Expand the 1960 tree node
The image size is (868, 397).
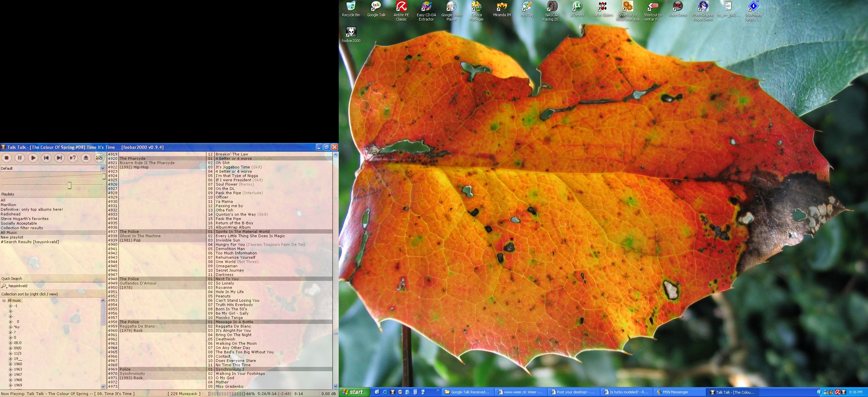pos(11,364)
